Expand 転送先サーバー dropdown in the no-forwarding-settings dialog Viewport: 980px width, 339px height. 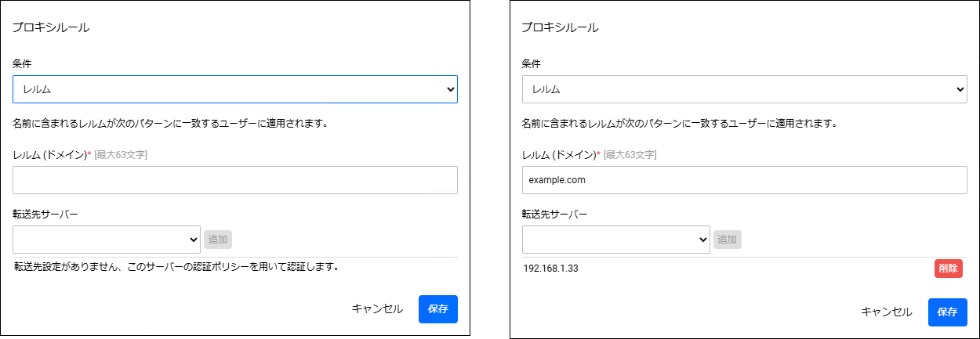point(107,240)
